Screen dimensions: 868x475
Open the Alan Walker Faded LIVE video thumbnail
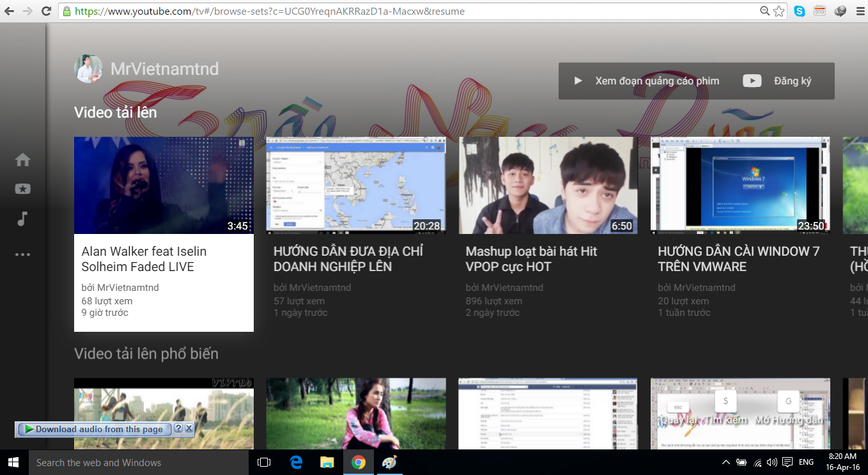pos(164,185)
